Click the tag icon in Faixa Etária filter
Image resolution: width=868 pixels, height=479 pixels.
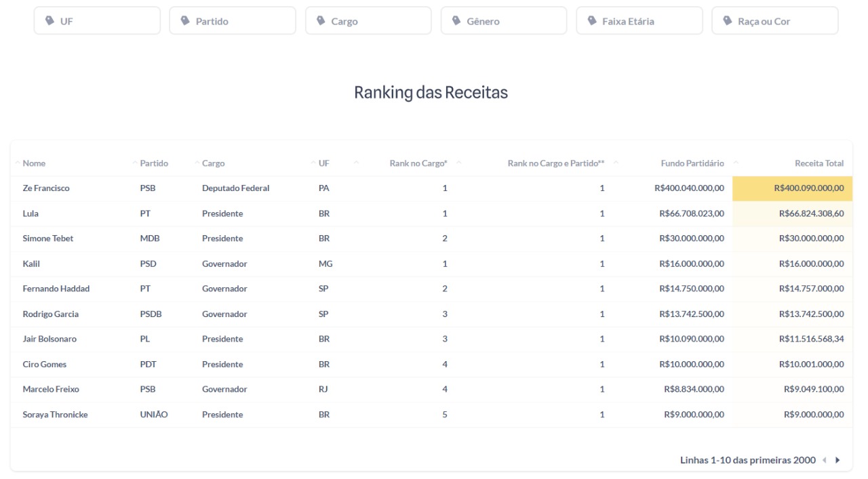(592, 21)
